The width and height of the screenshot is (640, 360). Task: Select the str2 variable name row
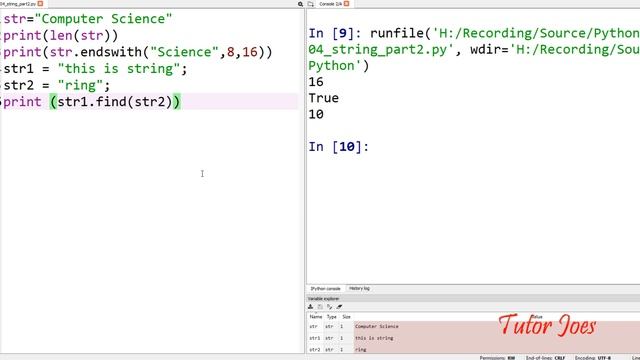click(314, 349)
